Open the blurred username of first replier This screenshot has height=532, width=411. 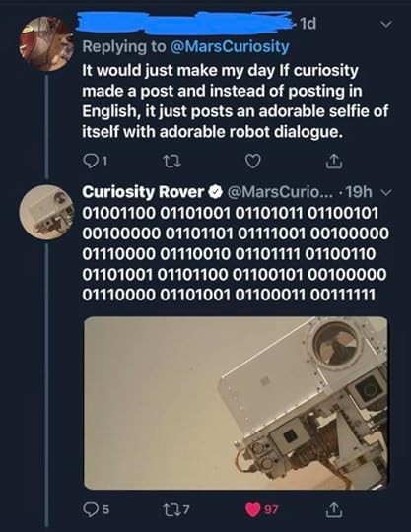pos(185,23)
